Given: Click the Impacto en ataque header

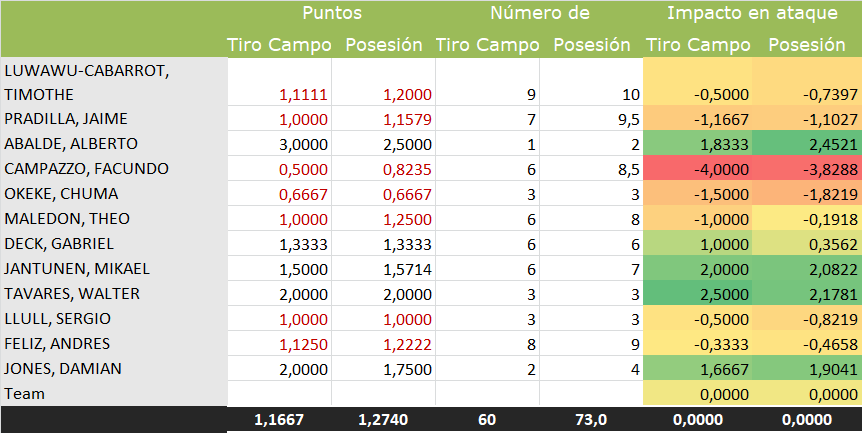Looking at the screenshot, I should (x=753, y=13).
